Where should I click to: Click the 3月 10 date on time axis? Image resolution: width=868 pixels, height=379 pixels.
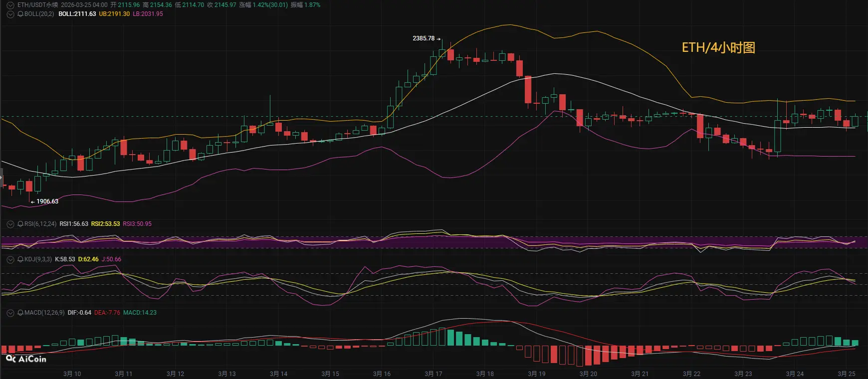tap(72, 374)
